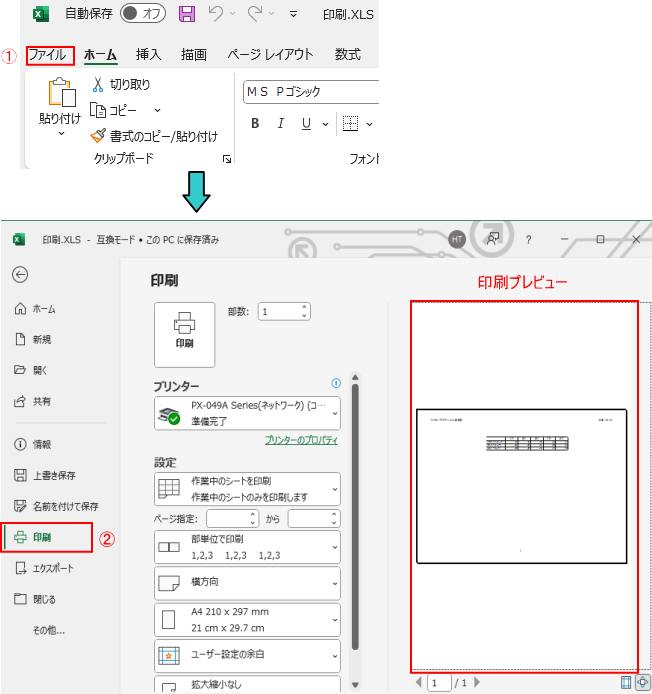Click the Redo arrow icon
The width and height of the screenshot is (652, 694).
click(x=255, y=14)
